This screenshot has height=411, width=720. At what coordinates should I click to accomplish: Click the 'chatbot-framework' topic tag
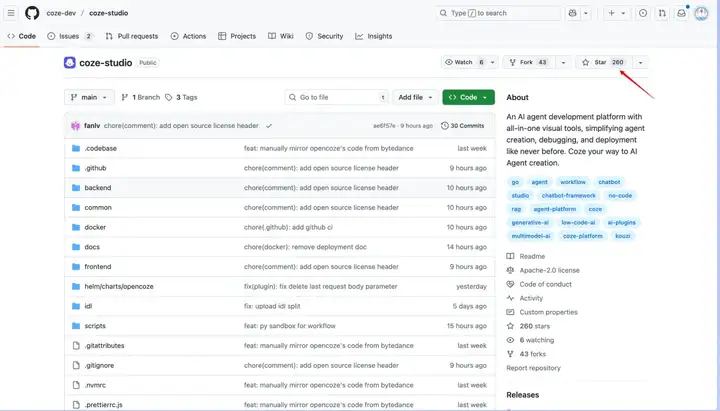pyautogui.click(x=568, y=196)
